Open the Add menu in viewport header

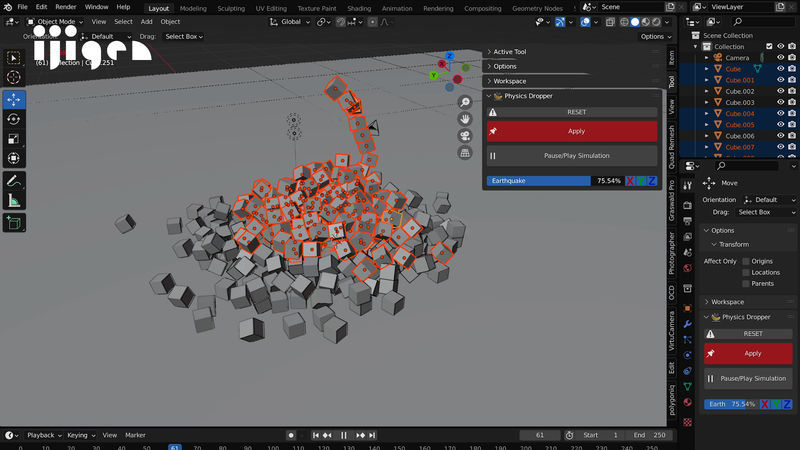click(146, 22)
